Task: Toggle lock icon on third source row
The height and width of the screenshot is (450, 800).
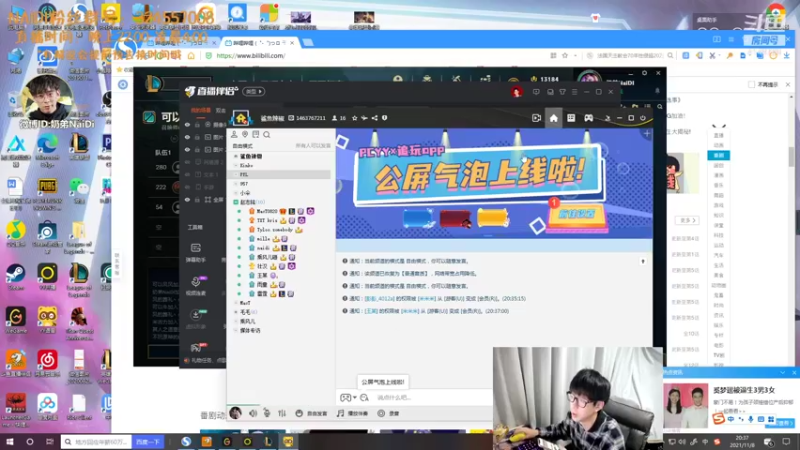Action: 197,149
